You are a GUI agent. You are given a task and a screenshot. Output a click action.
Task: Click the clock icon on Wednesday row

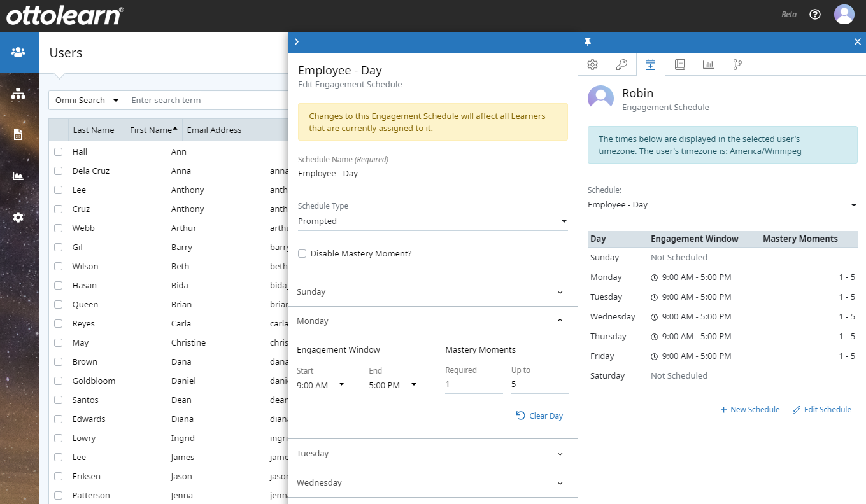pyautogui.click(x=654, y=317)
